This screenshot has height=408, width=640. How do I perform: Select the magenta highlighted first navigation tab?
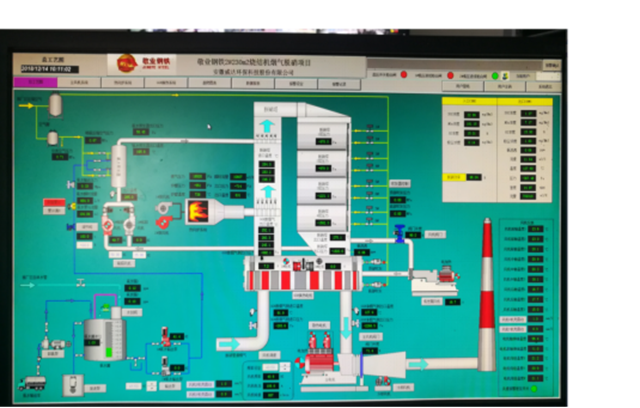pyautogui.click(x=34, y=82)
